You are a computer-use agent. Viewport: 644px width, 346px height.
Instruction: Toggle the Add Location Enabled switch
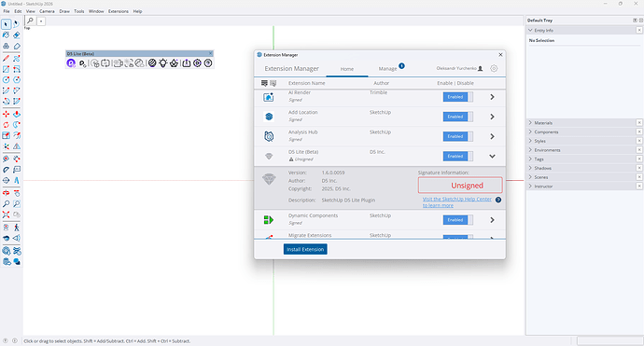(457, 117)
